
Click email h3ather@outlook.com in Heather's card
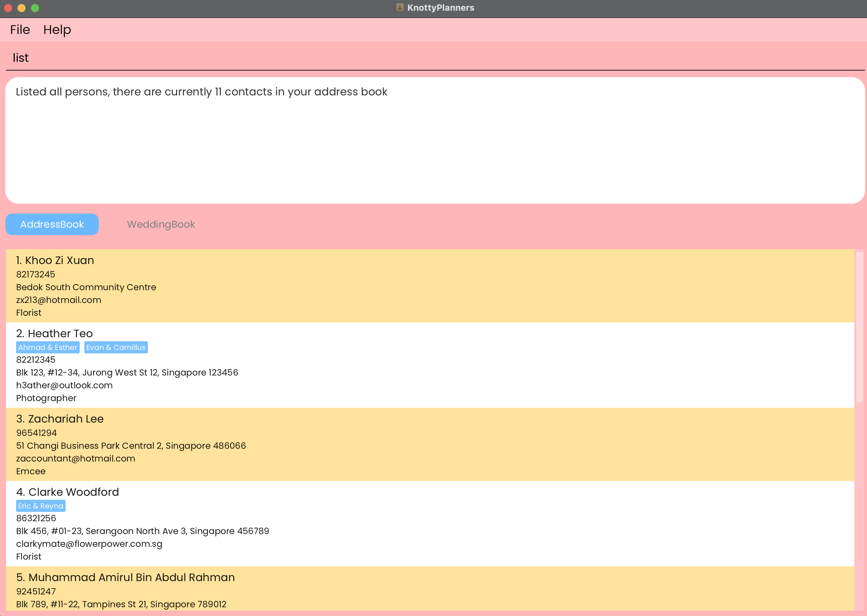pyautogui.click(x=64, y=385)
